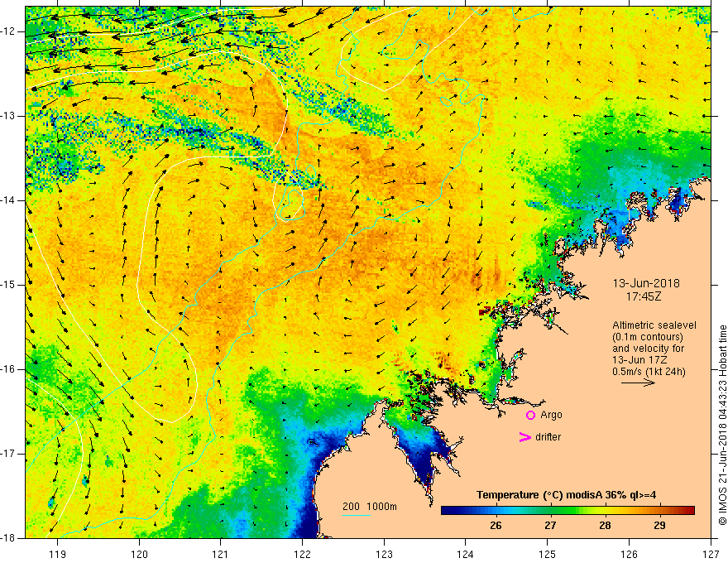The width and height of the screenshot is (728, 563).
Task: Click the dark blue end of temperature scale
Action: [448, 510]
